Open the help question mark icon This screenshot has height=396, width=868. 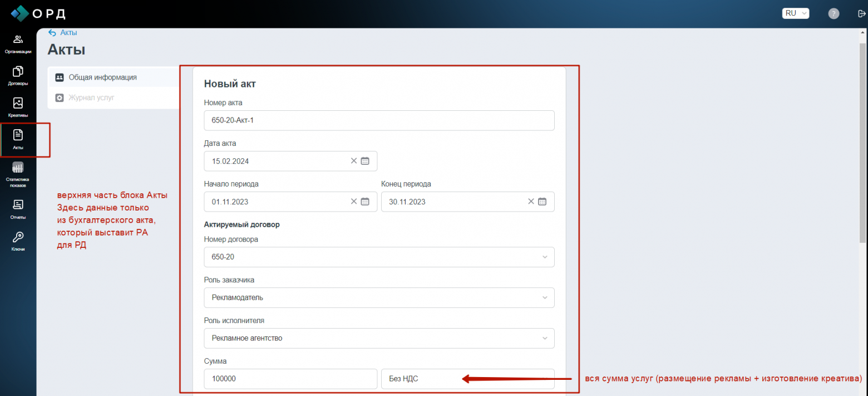click(x=834, y=13)
